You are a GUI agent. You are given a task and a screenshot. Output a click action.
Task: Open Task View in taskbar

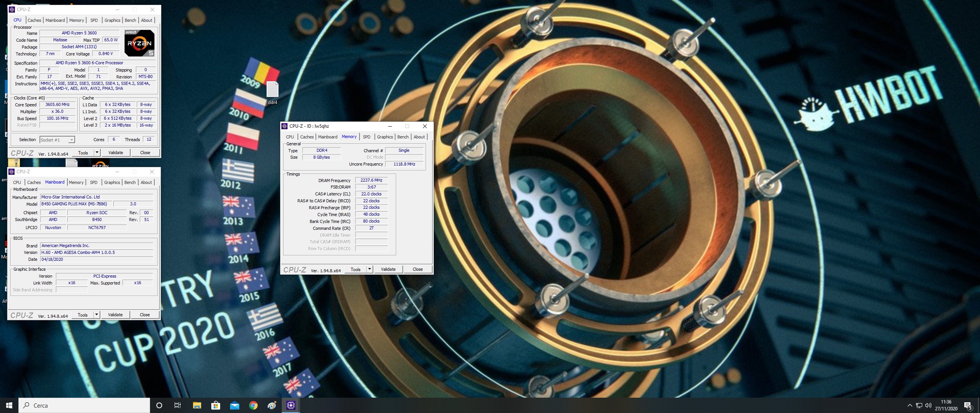point(178,405)
